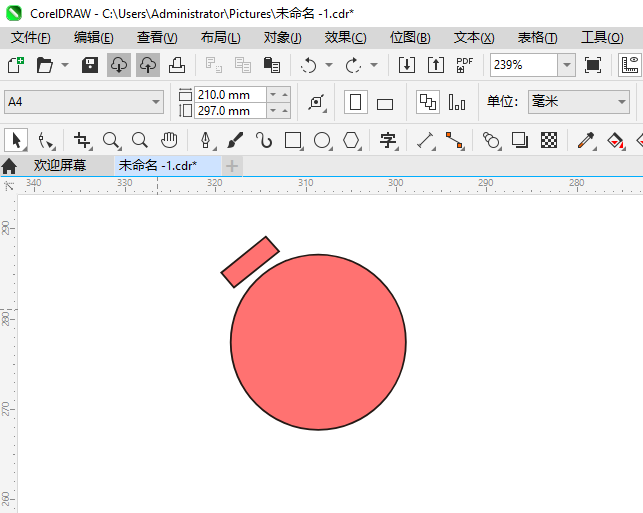Click the cloud download icon
The image size is (643, 513).
119,65
